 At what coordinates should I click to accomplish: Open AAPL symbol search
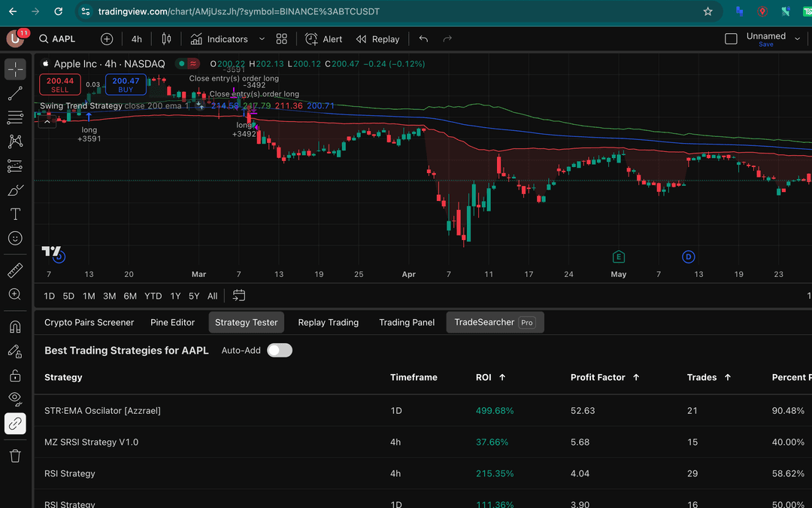[57, 39]
